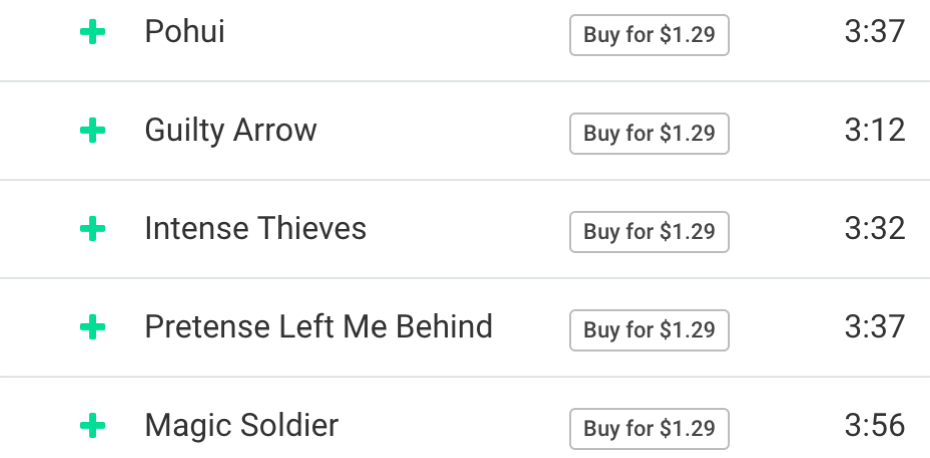Select the 3:56 duration of Magic Soldier

tap(874, 426)
